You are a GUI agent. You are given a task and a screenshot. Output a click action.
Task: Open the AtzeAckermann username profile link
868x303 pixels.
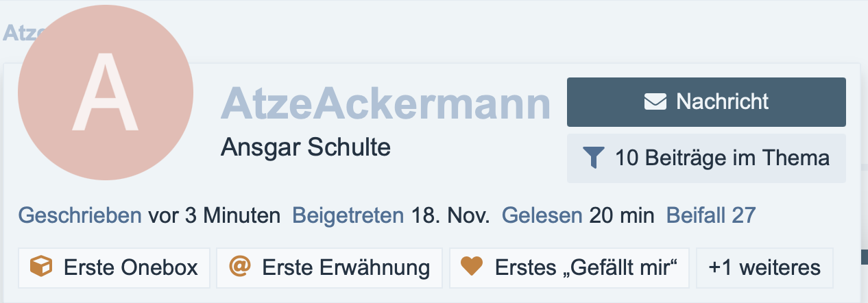(385, 104)
